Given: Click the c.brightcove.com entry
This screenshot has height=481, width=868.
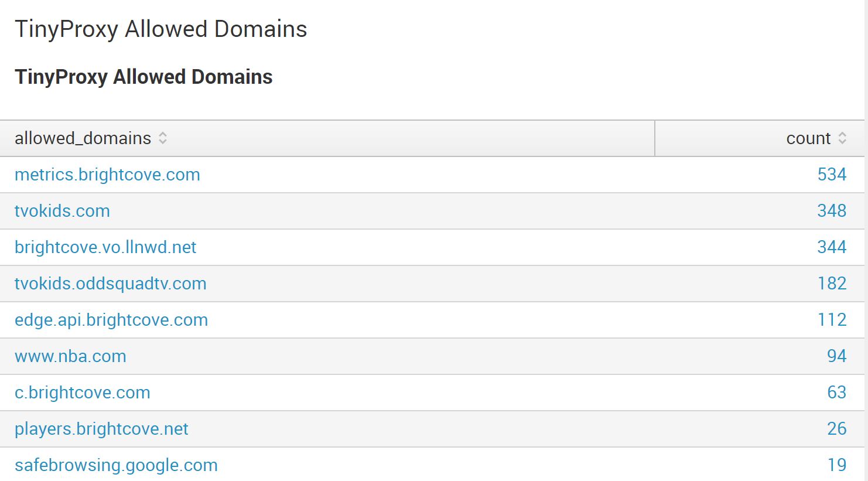Looking at the screenshot, I should pos(82,393).
